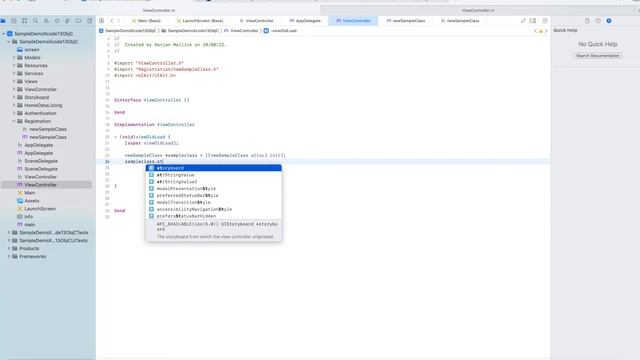
Task: Click the Search Documentation button
Action: pyautogui.click(x=598, y=56)
